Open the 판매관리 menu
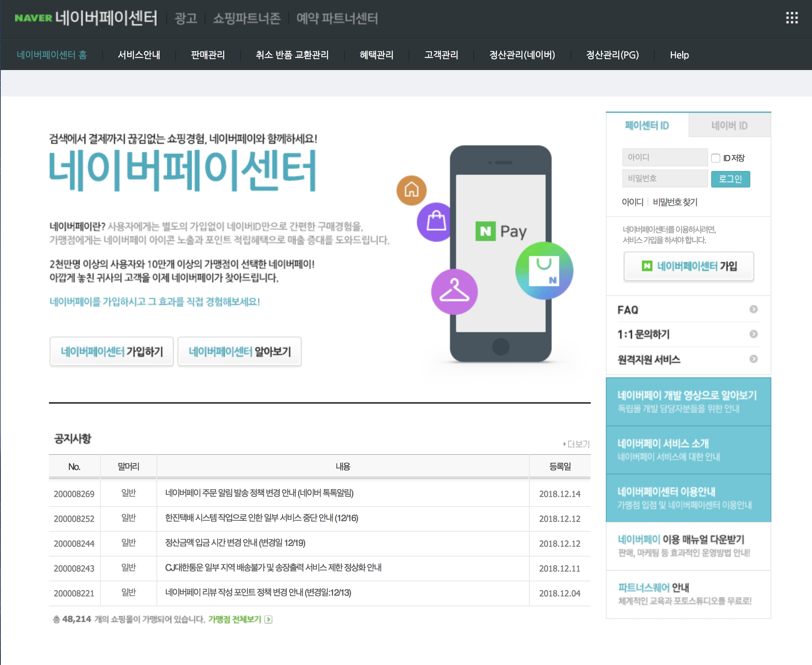Viewport: 812px width, 665px height. tap(208, 55)
